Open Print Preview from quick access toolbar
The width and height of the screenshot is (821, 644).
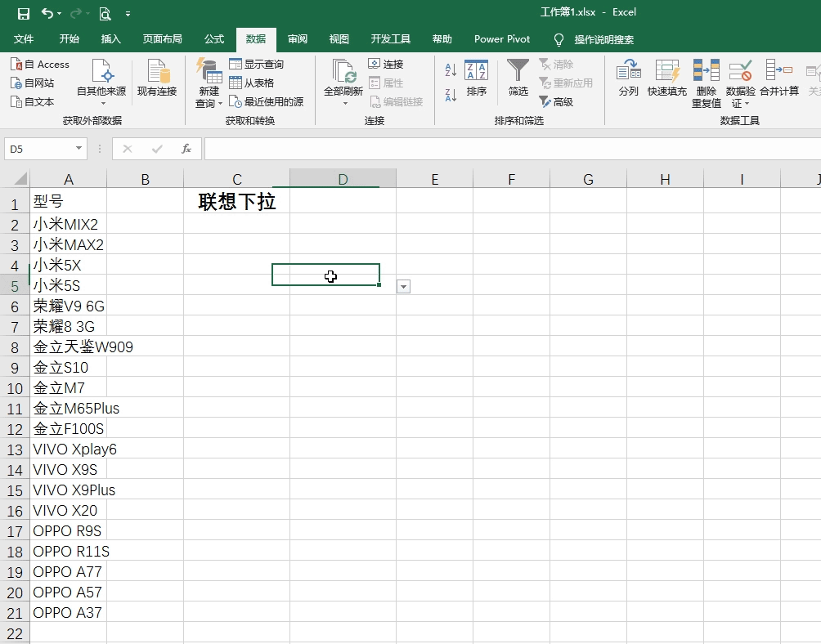click(105, 14)
